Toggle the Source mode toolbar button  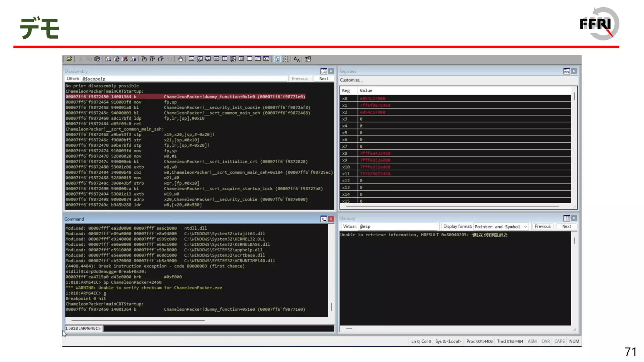(x=277, y=59)
